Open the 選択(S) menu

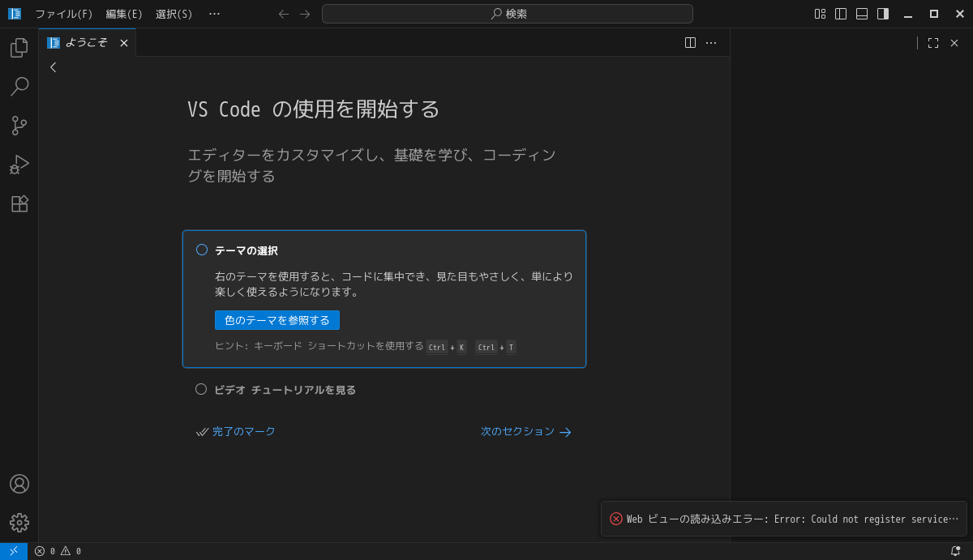(174, 14)
